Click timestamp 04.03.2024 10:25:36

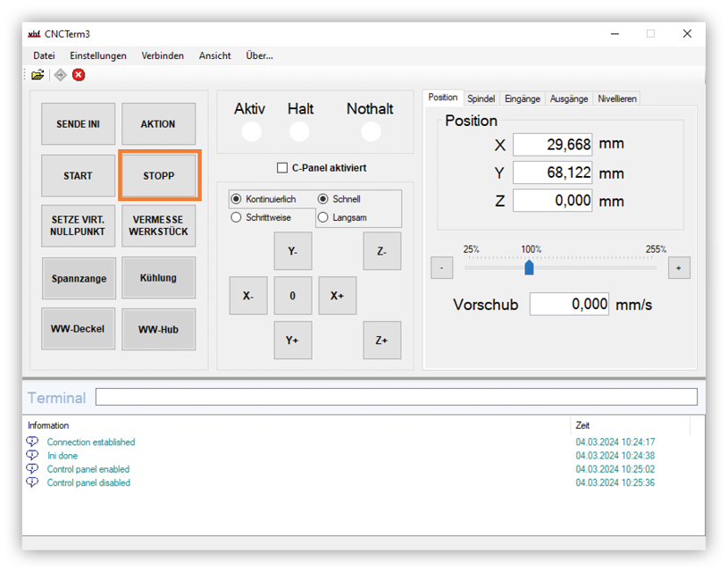(615, 483)
